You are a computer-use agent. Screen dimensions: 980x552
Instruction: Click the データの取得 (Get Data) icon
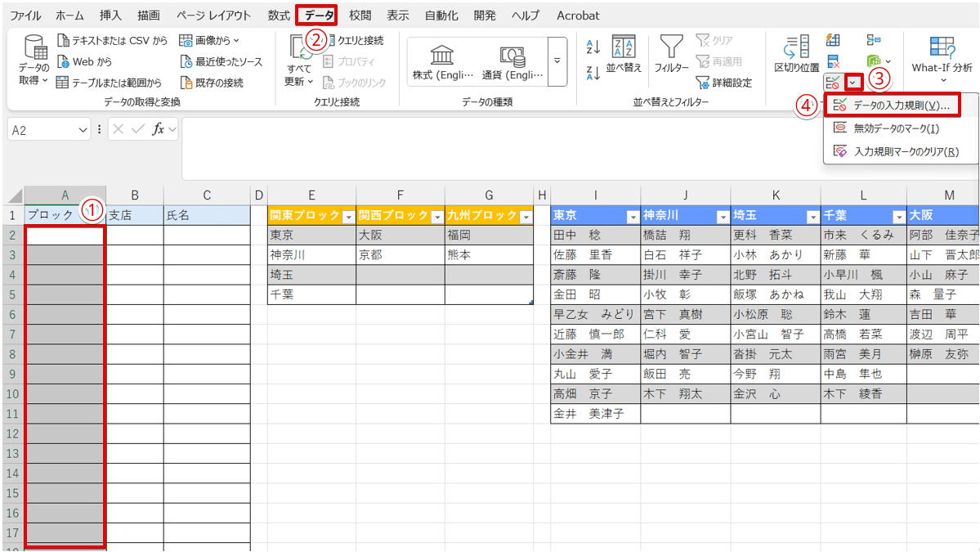pyautogui.click(x=34, y=49)
